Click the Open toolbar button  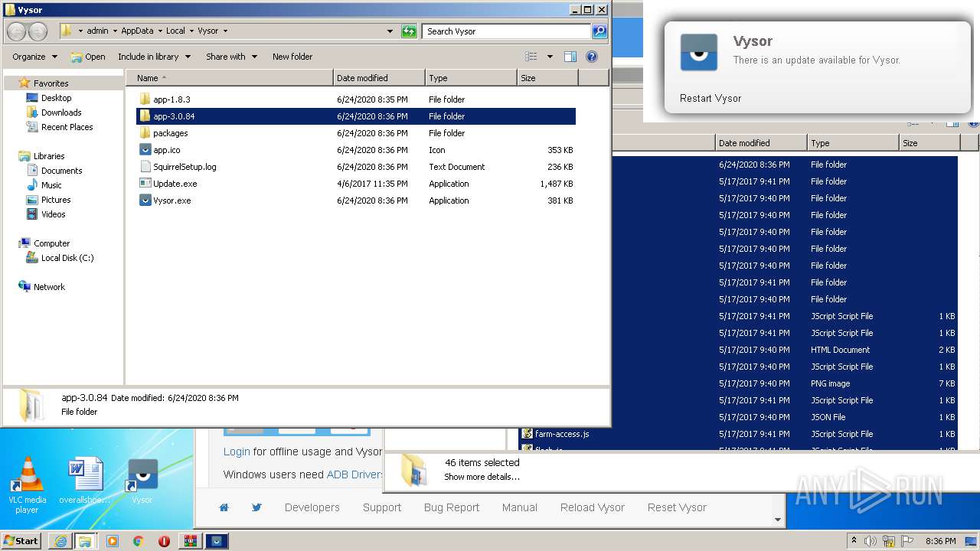[88, 57]
